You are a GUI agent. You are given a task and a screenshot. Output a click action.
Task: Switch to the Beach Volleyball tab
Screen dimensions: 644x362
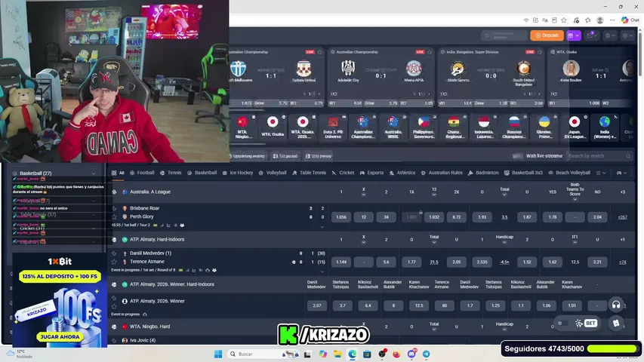[x=569, y=173]
